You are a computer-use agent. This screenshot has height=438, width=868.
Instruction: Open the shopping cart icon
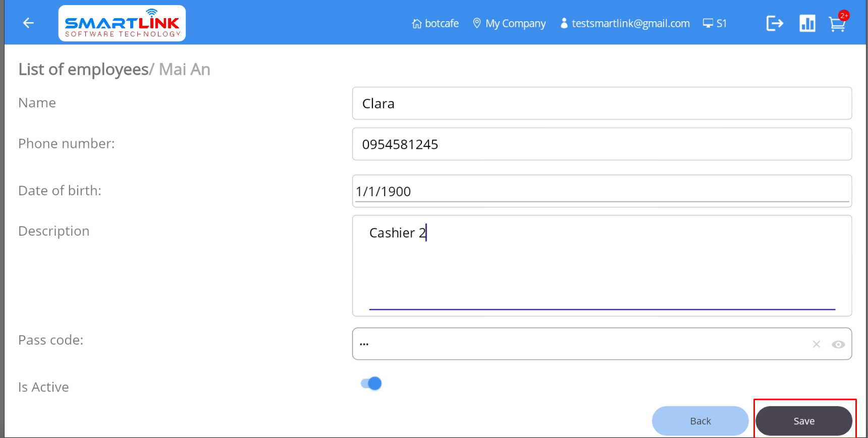837,24
